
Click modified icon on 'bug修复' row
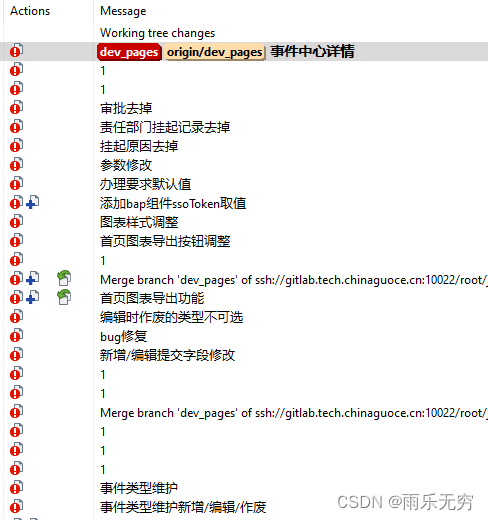(x=16, y=336)
